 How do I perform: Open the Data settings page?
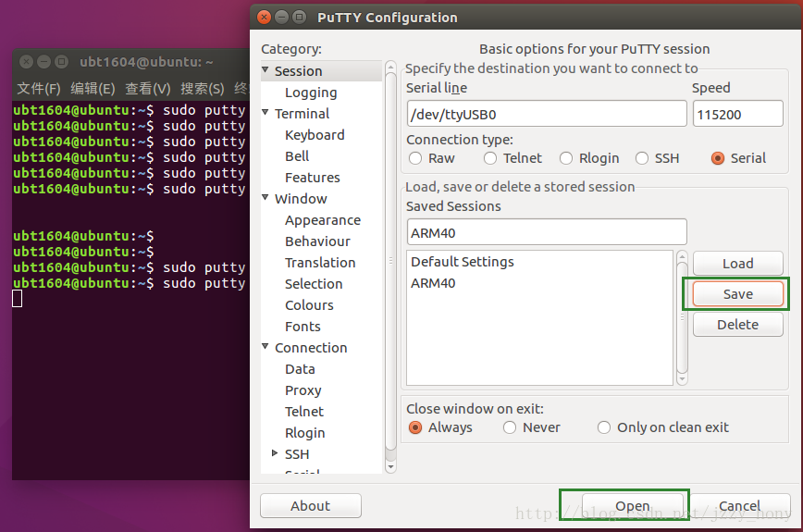point(300,369)
